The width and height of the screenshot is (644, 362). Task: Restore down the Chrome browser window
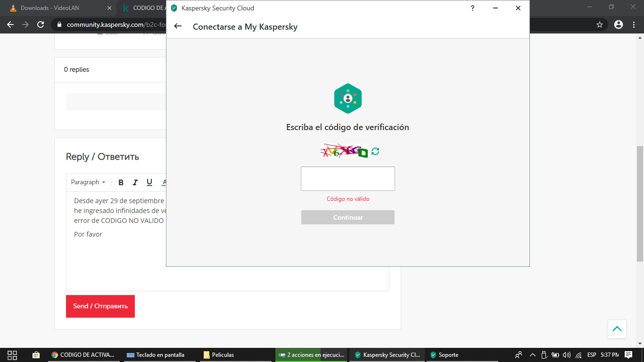(x=611, y=7)
